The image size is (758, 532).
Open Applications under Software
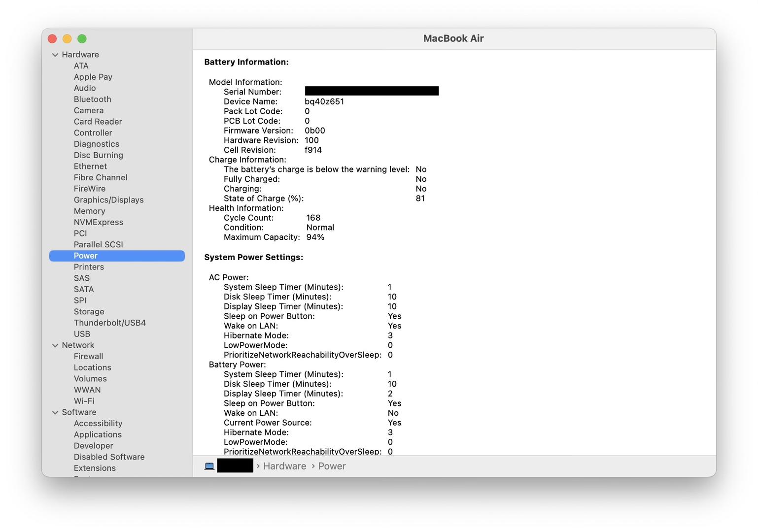pos(98,434)
